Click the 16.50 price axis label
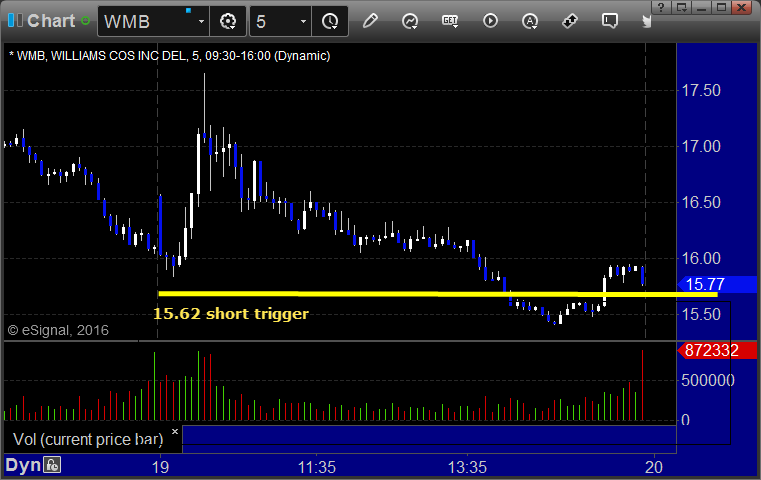 click(701, 202)
